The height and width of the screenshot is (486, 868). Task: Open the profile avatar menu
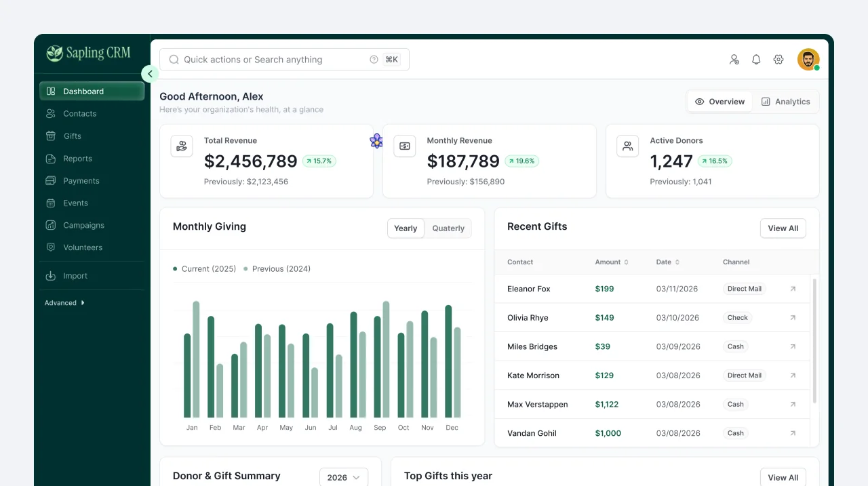pyautogui.click(x=808, y=60)
